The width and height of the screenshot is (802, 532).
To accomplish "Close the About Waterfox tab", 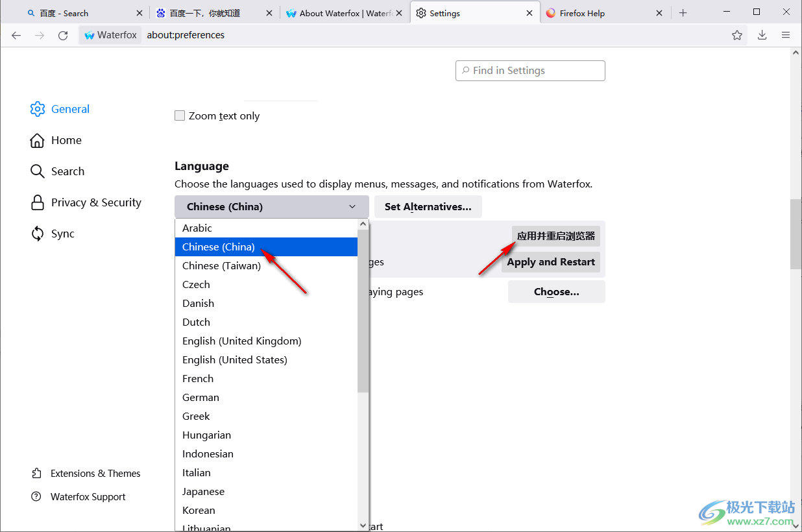I will (x=399, y=13).
